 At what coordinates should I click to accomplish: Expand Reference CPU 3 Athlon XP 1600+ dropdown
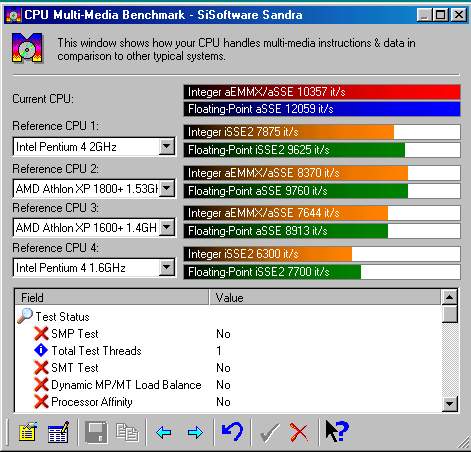pyautogui.click(x=166, y=228)
